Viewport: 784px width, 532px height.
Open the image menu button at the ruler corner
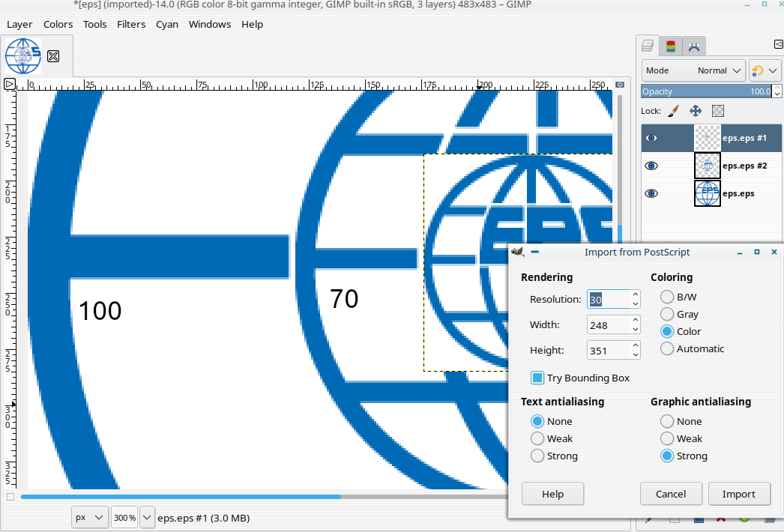10,84
